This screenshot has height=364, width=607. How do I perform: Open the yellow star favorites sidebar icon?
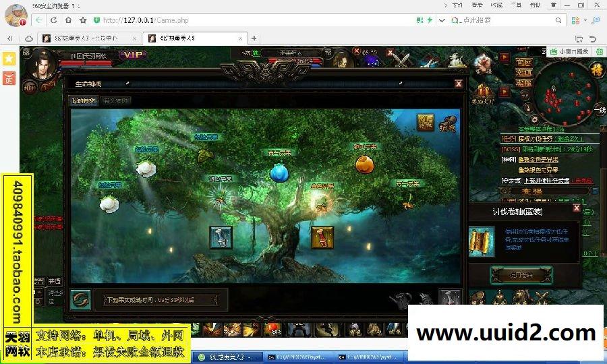(x=9, y=59)
